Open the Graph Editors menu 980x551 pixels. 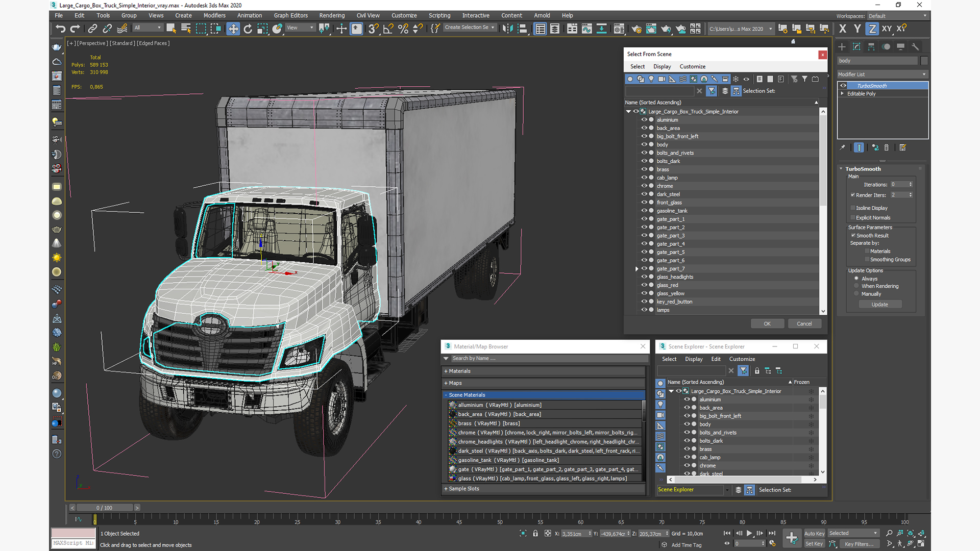(x=290, y=15)
